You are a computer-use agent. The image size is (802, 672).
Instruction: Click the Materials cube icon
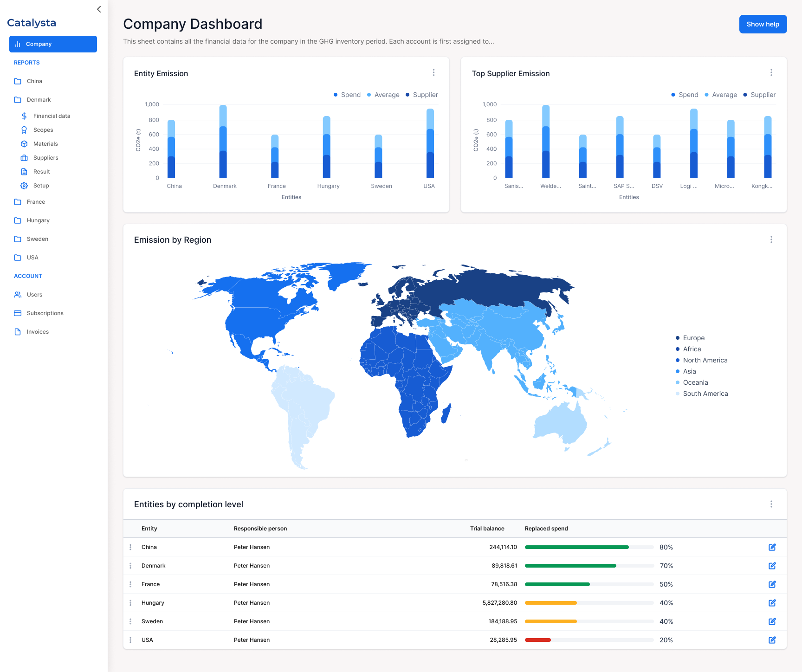tap(24, 144)
